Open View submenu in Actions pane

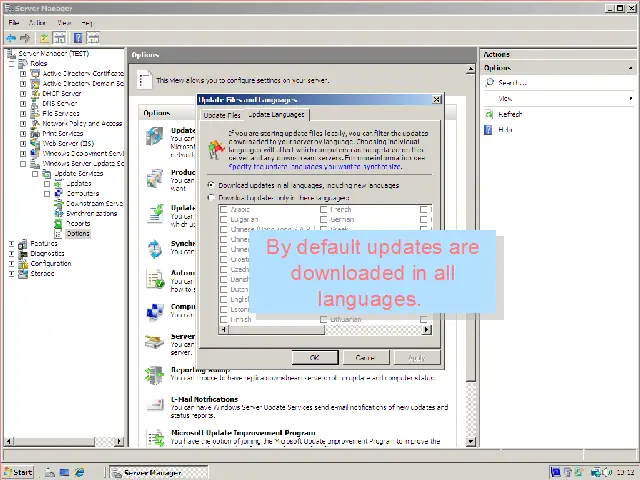pos(558,98)
